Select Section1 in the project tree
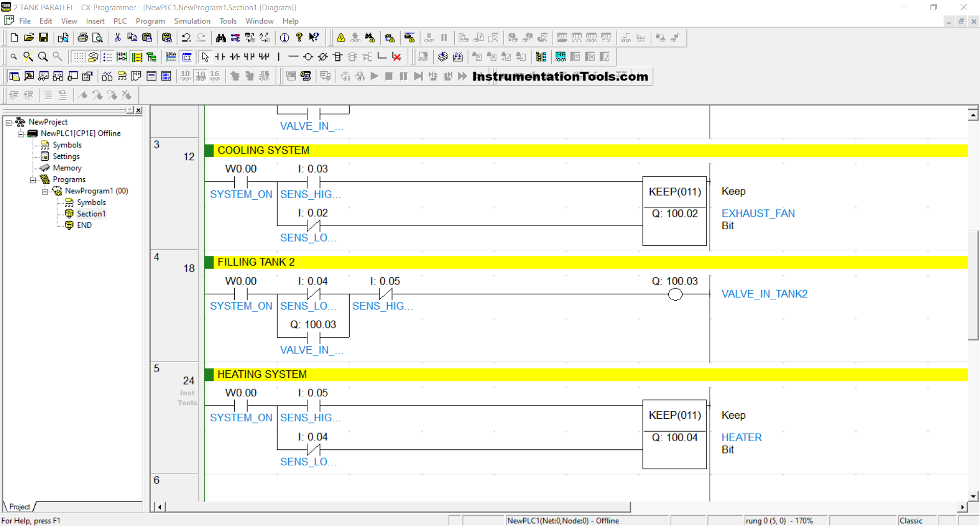 click(91, 213)
